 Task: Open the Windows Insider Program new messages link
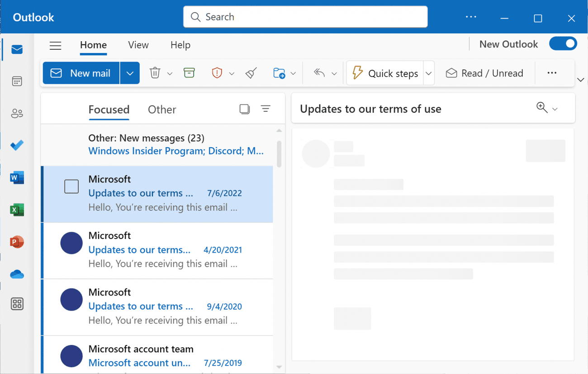175,151
